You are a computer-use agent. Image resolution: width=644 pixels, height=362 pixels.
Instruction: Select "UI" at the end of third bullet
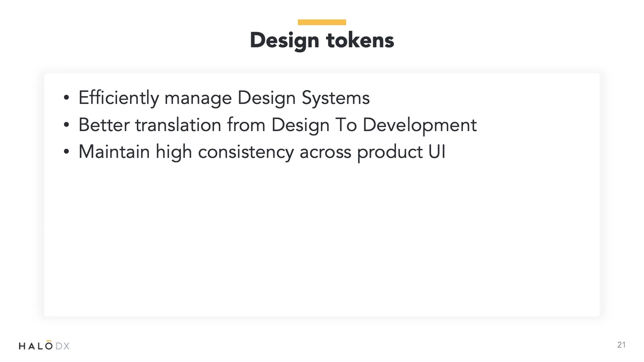click(x=437, y=152)
